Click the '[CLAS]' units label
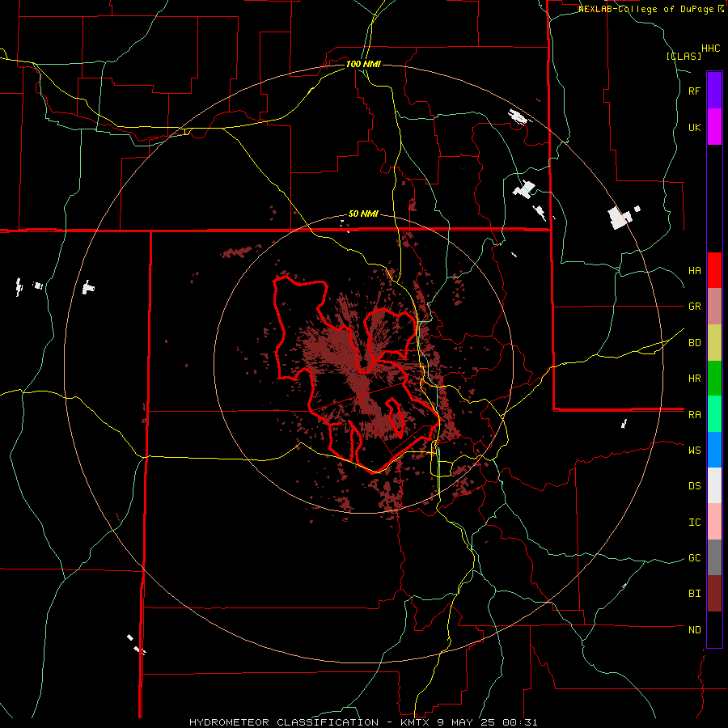Image resolution: width=728 pixels, height=728 pixels. (x=684, y=57)
